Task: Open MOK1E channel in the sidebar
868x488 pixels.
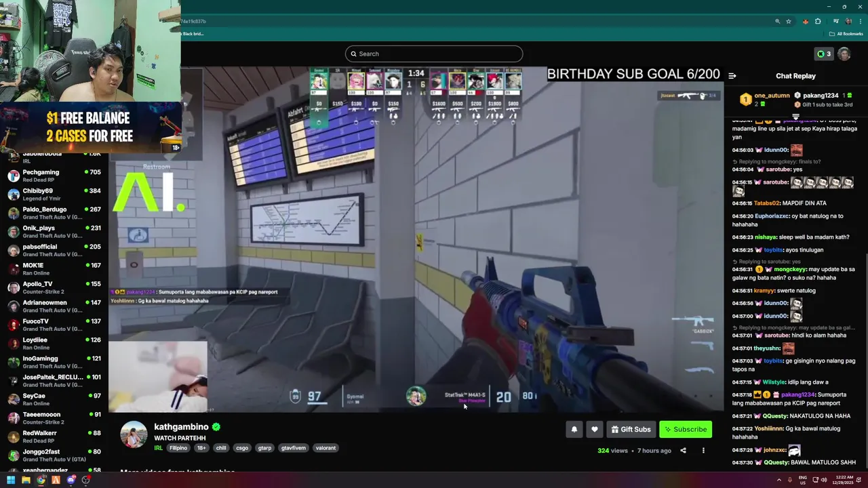Action: (x=54, y=269)
